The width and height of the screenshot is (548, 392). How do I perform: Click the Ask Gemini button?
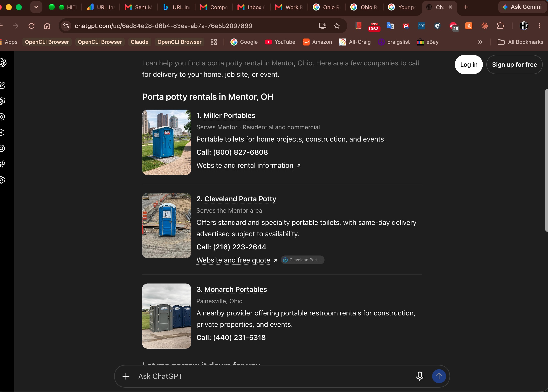point(522,7)
